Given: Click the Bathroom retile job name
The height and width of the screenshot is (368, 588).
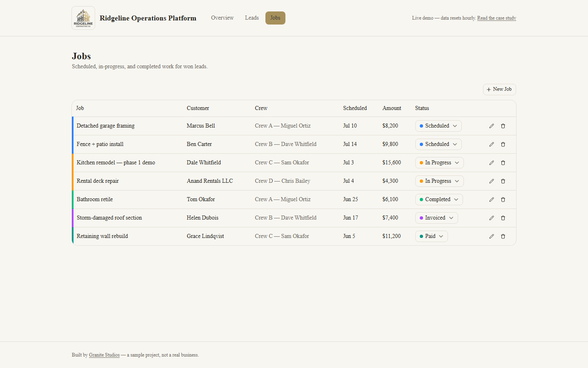Looking at the screenshot, I should click(95, 200).
